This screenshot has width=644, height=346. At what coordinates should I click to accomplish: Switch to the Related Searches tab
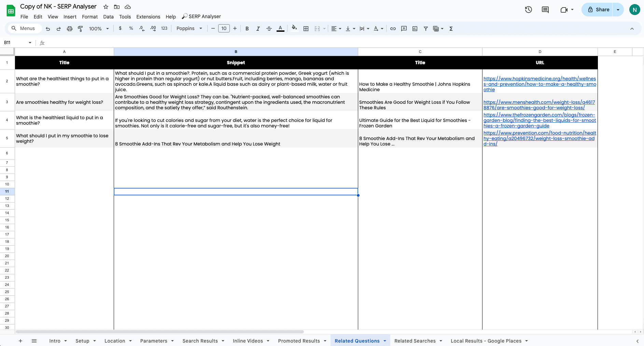pos(415,341)
